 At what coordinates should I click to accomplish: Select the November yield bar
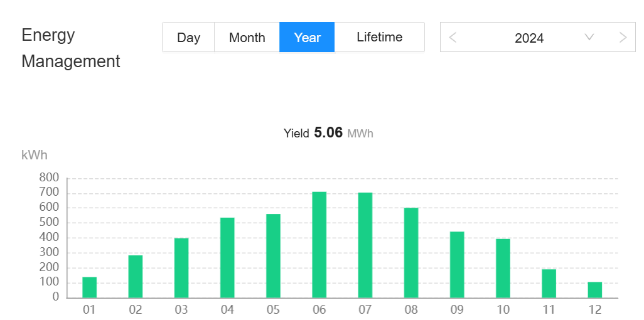[549, 284]
